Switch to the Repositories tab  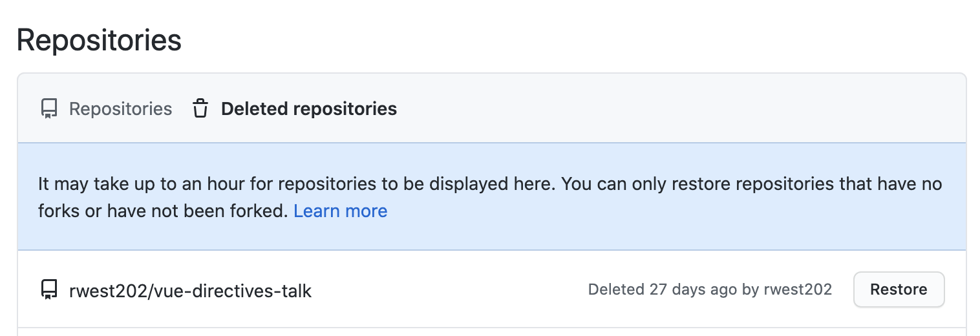tap(107, 109)
